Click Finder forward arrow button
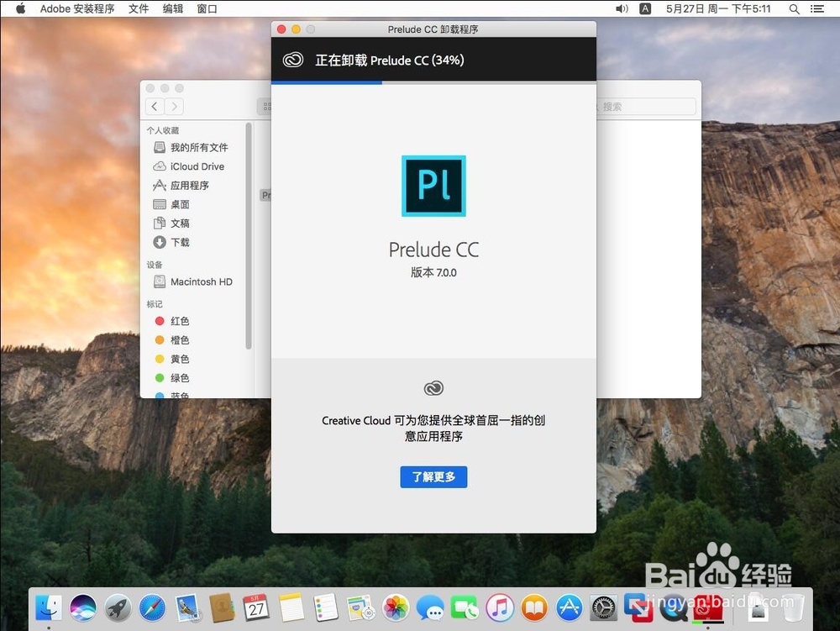Screen dimensions: 840x631 [174, 107]
